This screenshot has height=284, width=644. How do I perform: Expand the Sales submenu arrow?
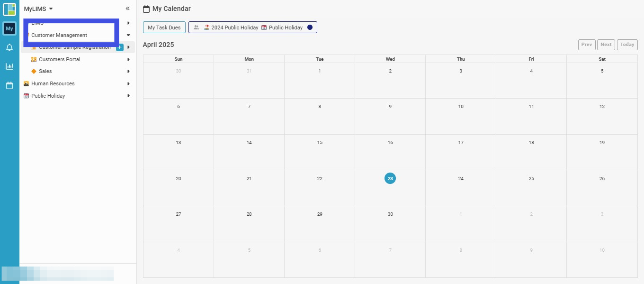128,71
